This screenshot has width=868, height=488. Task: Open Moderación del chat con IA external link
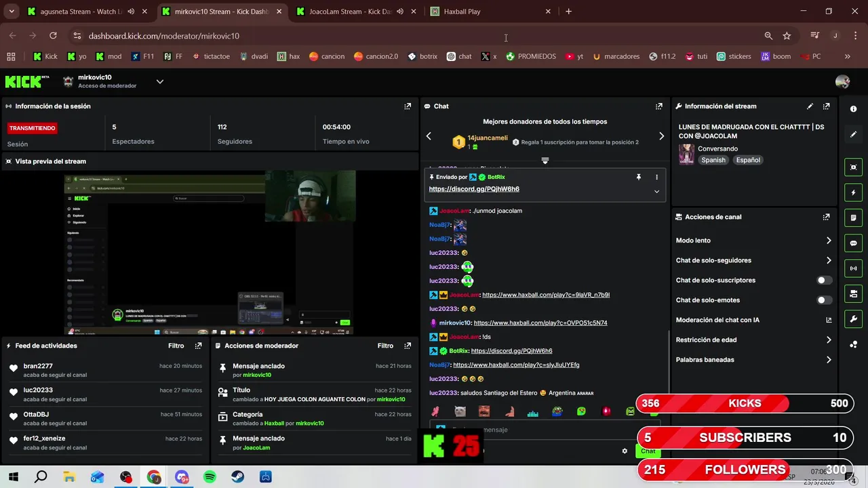click(x=829, y=320)
